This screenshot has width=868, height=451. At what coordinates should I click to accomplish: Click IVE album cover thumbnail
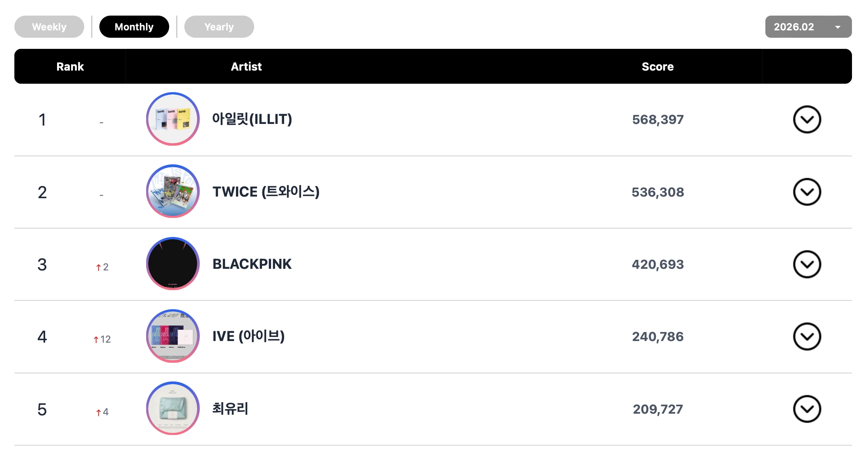(x=173, y=336)
